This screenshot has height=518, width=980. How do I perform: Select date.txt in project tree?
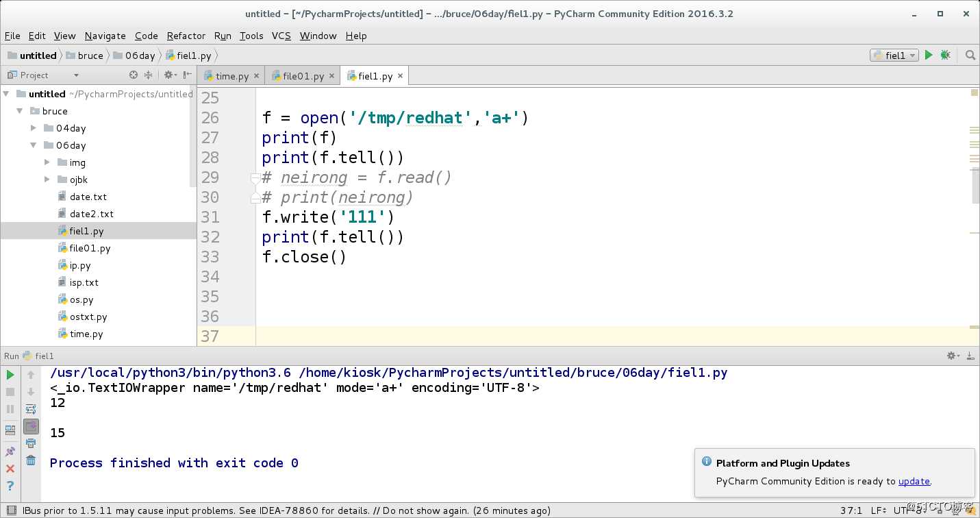click(x=88, y=197)
